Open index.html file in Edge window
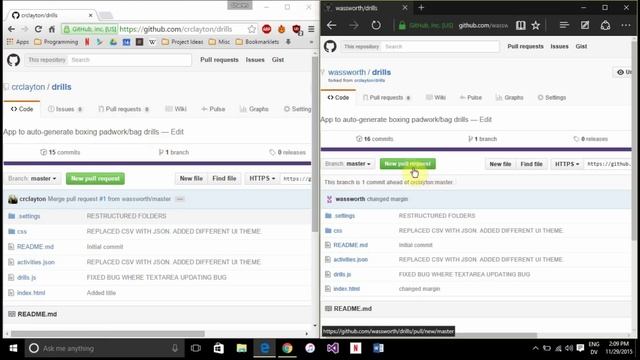 tap(347, 289)
